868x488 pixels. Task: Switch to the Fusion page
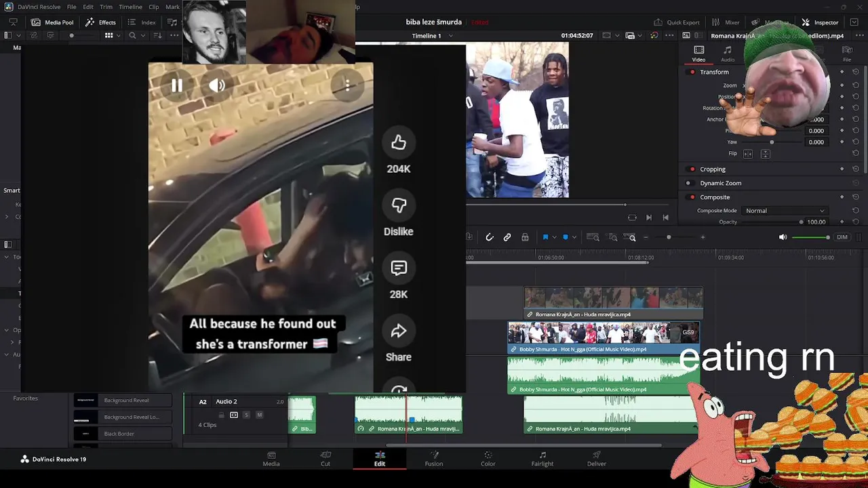click(434, 459)
